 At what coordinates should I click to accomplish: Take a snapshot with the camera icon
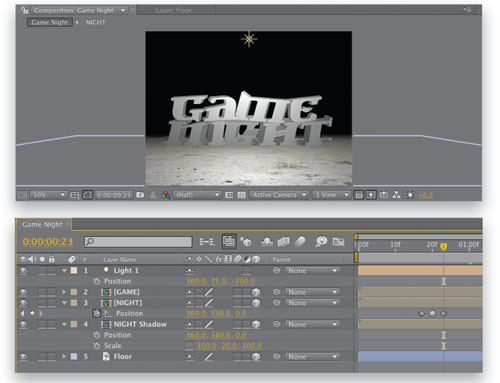point(140,195)
